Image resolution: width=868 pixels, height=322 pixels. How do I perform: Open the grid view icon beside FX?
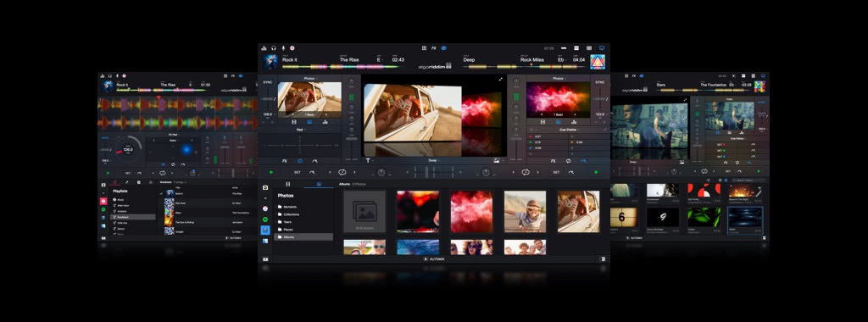(424, 48)
